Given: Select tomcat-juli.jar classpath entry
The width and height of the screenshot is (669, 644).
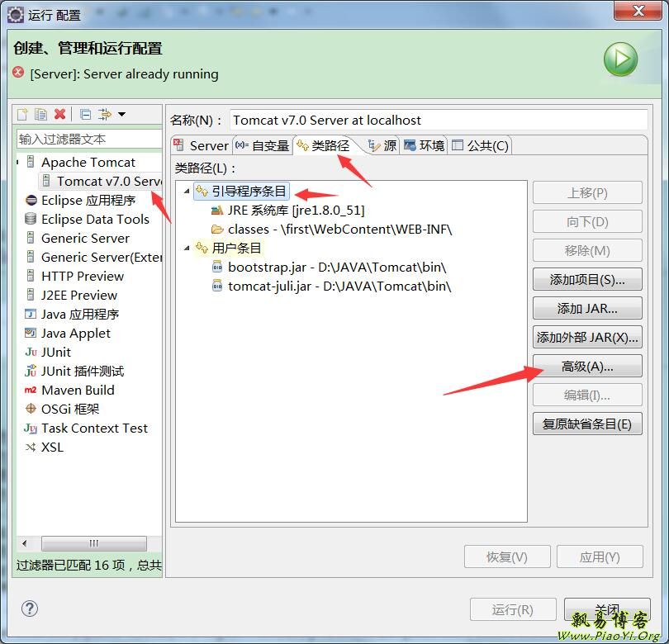Looking at the screenshot, I should (x=332, y=286).
